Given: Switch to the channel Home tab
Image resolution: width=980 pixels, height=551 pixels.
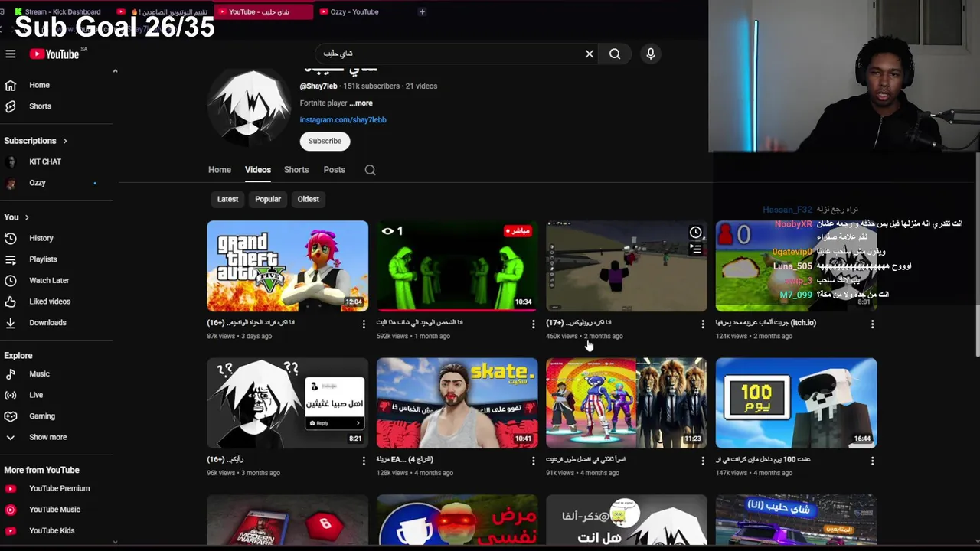Looking at the screenshot, I should pyautogui.click(x=220, y=170).
